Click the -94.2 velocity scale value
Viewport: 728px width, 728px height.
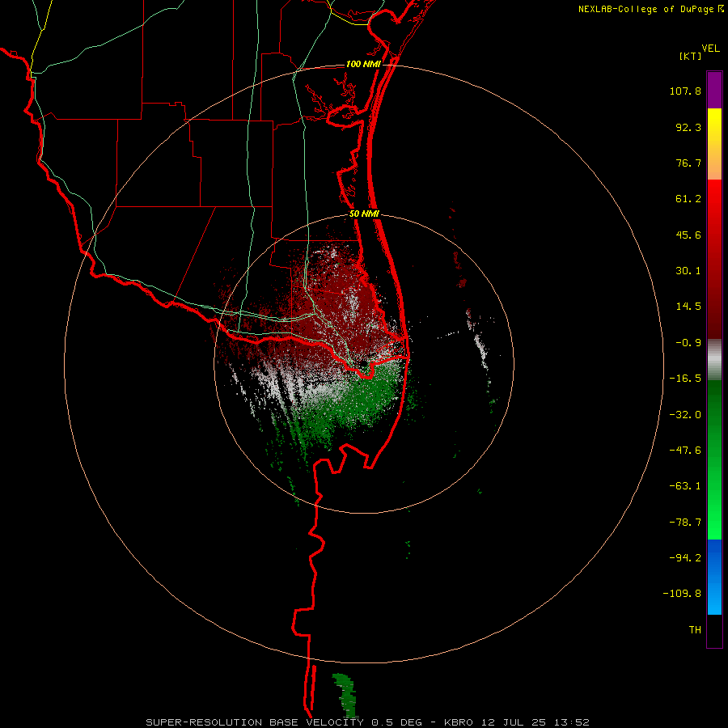[x=685, y=558]
